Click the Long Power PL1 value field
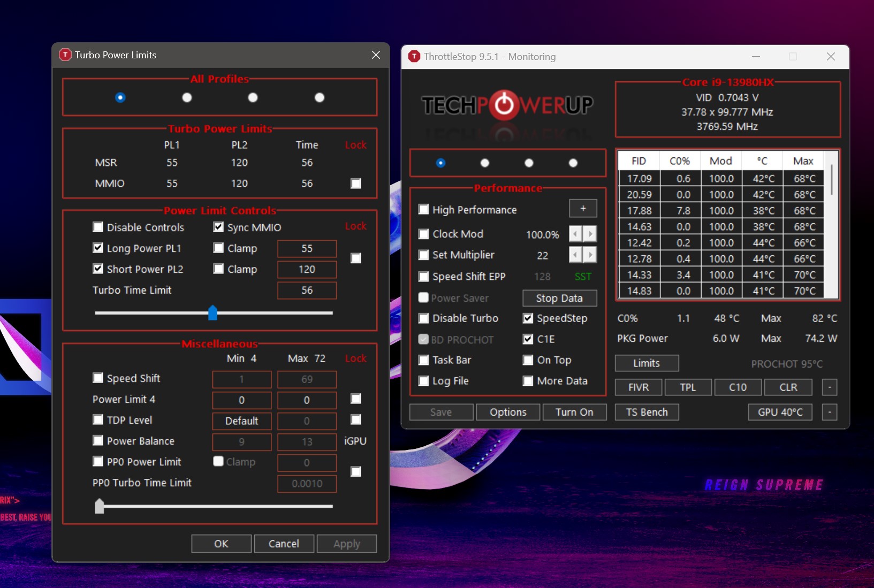Image resolution: width=874 pixels, height=588 pixels. coord(307,249)
